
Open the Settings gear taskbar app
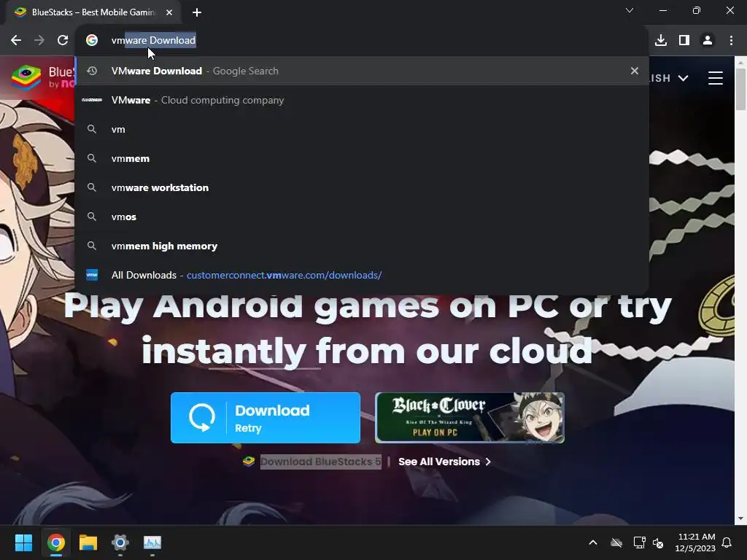click(x=120, y=542)
